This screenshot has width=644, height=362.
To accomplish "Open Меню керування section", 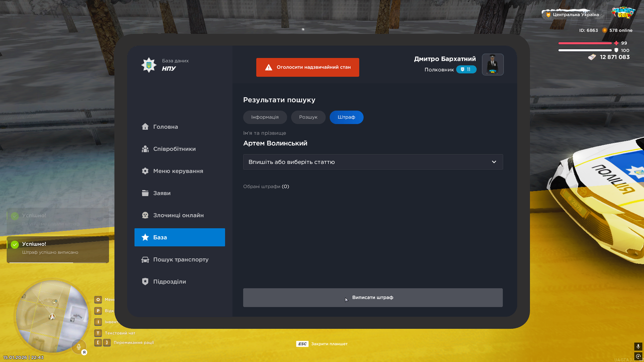I will (x=180, y=171).
